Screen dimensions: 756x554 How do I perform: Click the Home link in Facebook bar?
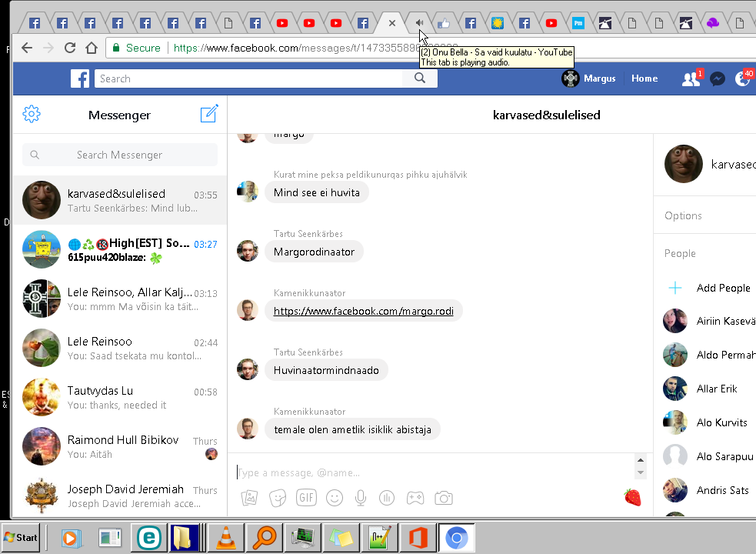[x=644, y=78]
